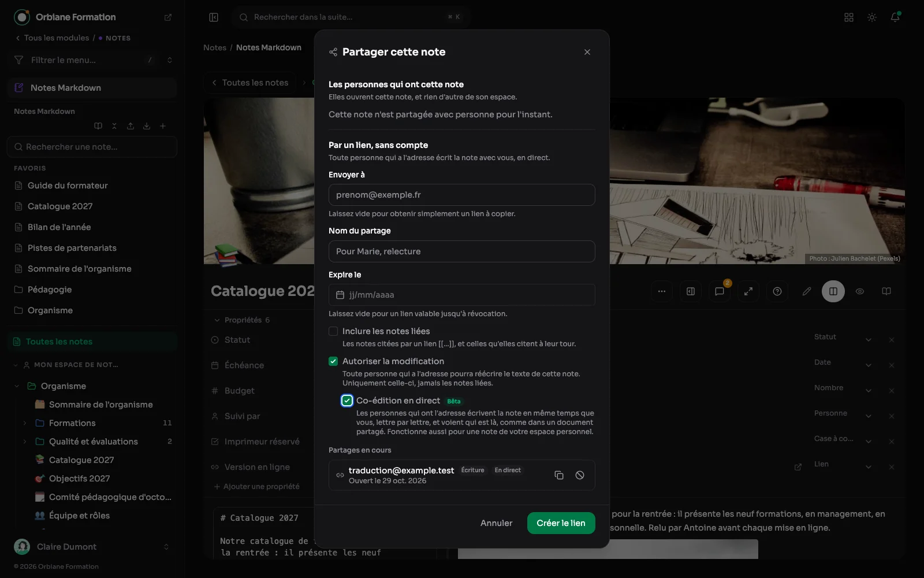
Task: Open the notifications bell
Action: (x=895, y=17)
